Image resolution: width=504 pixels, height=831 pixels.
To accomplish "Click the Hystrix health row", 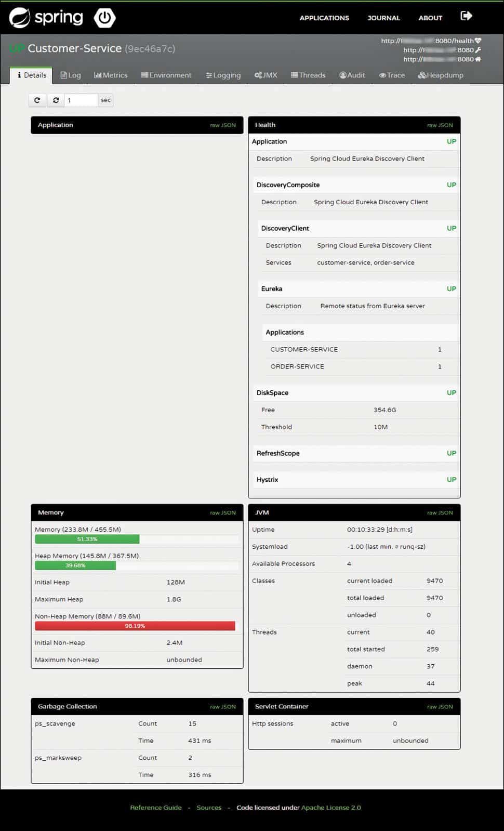I will pyautogui.click(x=356, y=480).
